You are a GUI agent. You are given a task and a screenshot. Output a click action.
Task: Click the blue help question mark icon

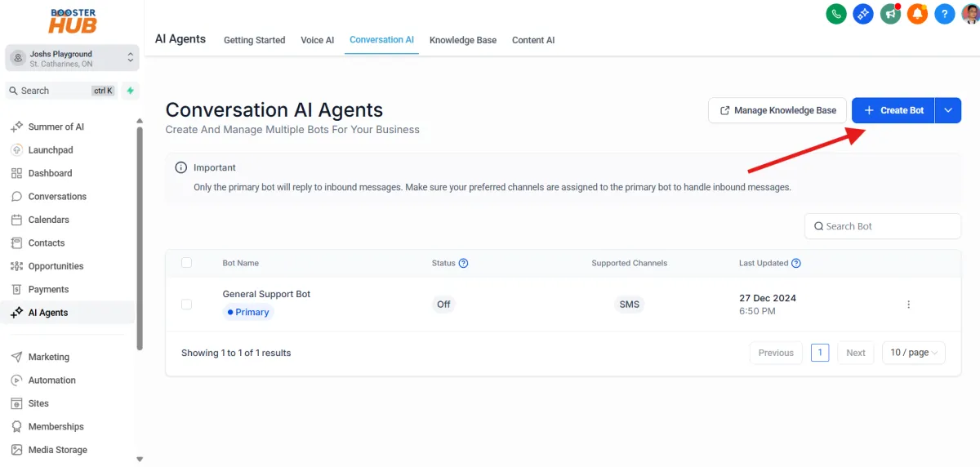click(x=945, y=14)
